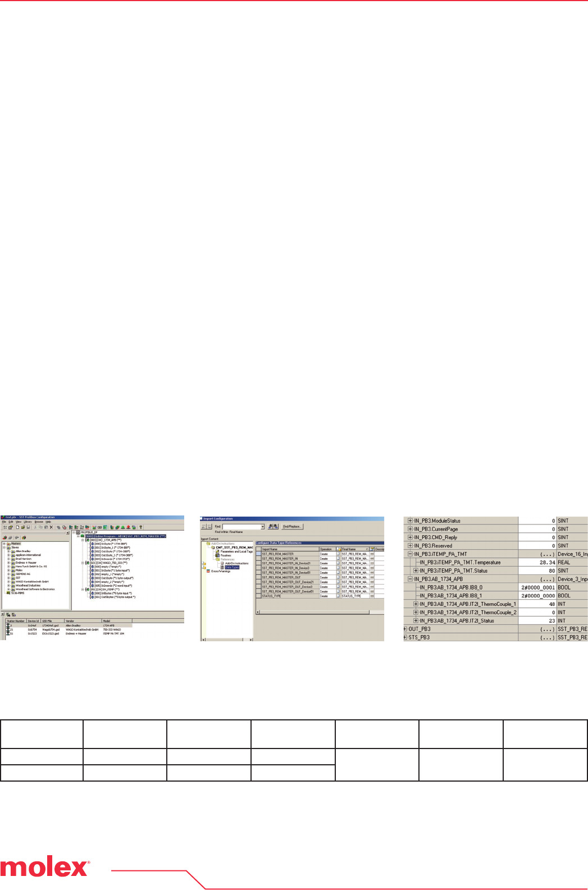Click the ellipsis button in STATUS_TYPE row
Viewport: 588px width, 890px height.
point(372,596)
